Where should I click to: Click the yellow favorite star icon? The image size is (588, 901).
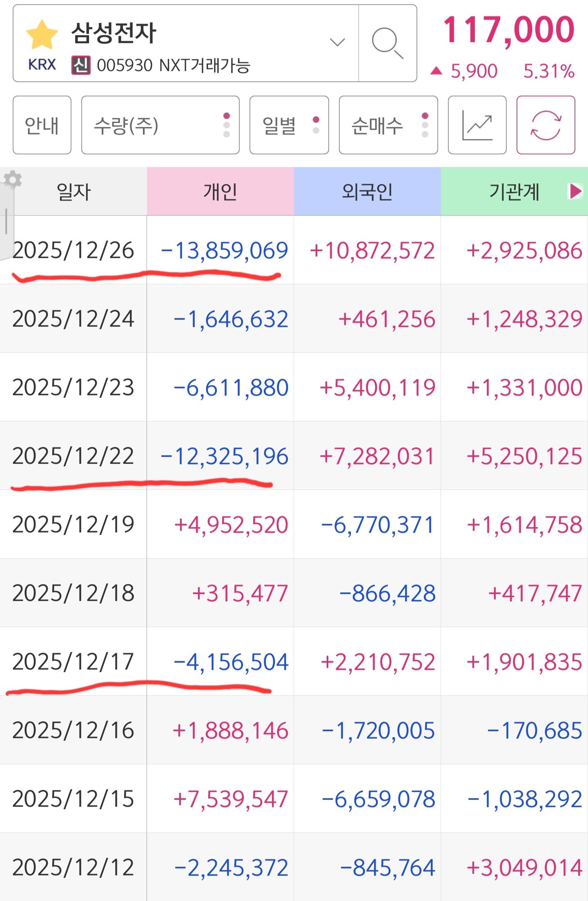coord(42,34)
